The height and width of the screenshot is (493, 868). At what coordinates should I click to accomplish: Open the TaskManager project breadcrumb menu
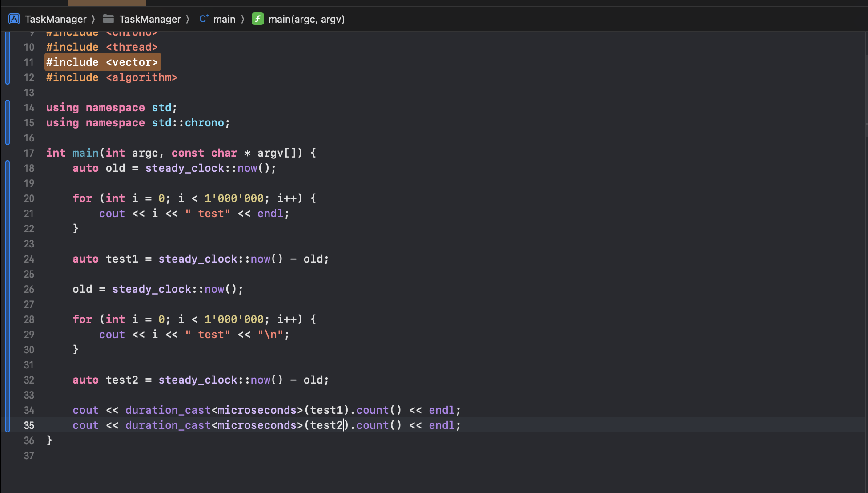[56, 19]
